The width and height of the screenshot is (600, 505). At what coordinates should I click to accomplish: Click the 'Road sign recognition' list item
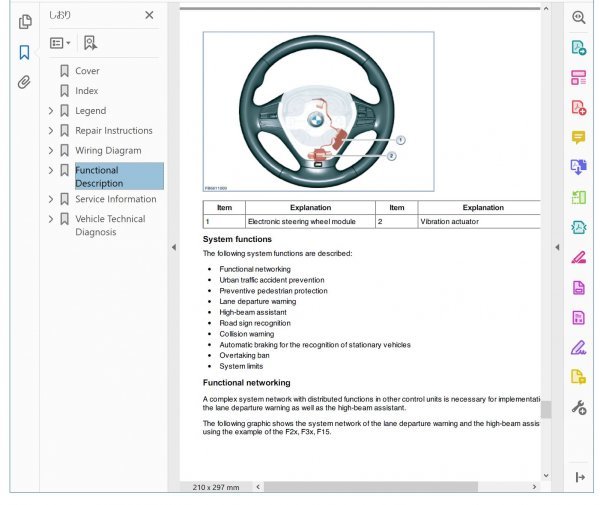coord(255,323)
